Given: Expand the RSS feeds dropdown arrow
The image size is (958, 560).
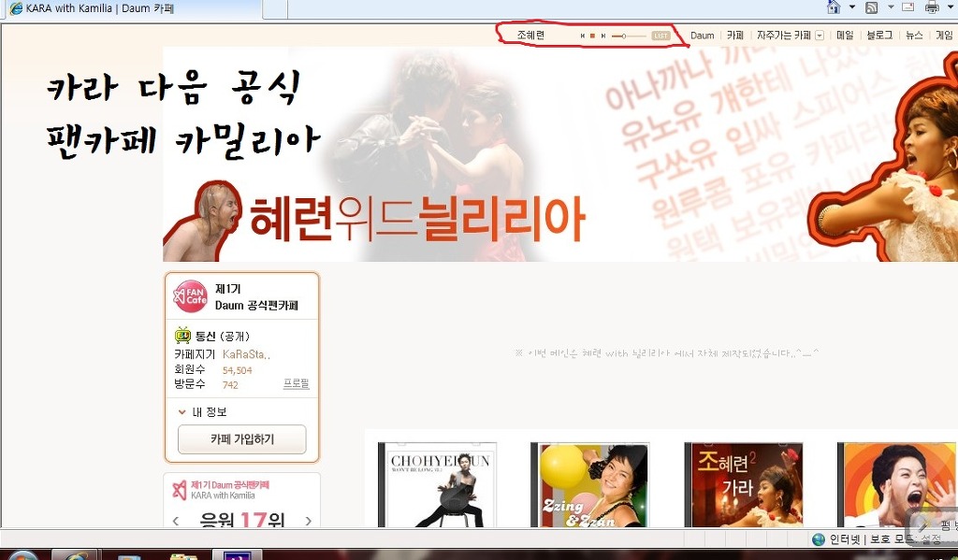Looking at the screenshot, I should [x=891, y=7].
